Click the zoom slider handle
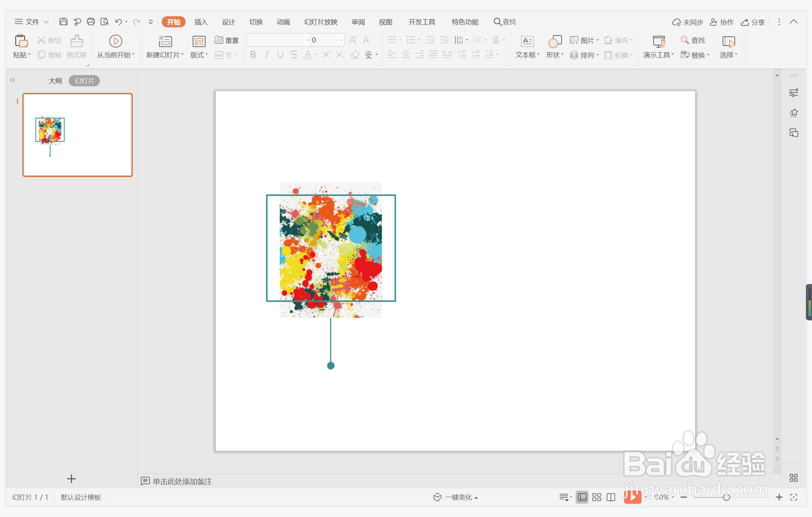This screenshot has width=812, height=517. pos(726,497)
